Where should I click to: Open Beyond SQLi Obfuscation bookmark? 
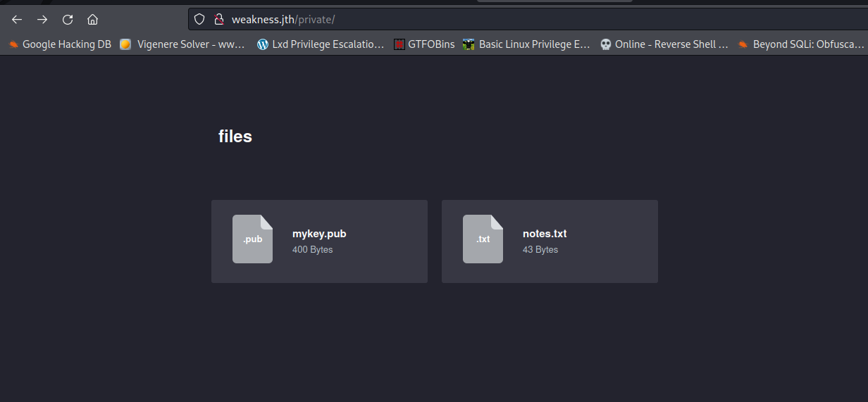[x=800, y=44]
